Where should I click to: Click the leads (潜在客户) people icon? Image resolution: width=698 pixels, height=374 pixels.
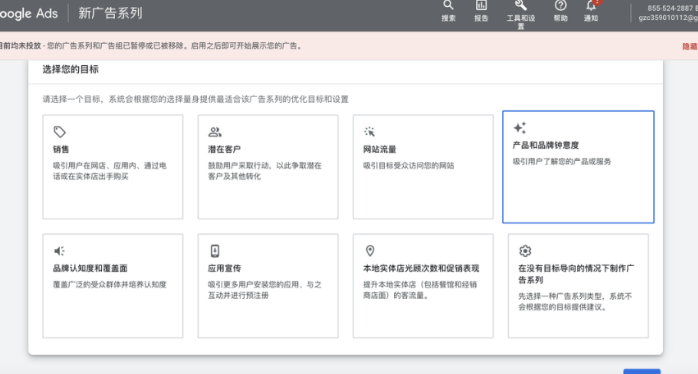[x=215, y=132]
